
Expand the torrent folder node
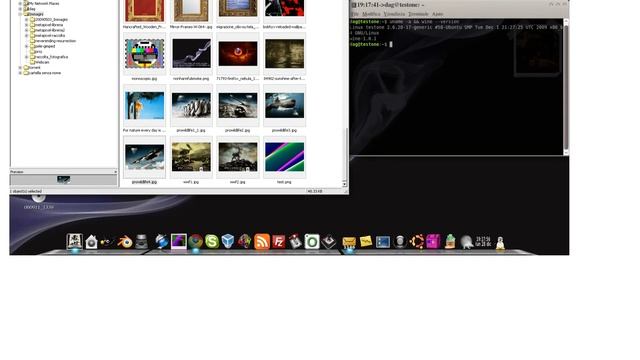coord(20,68)
